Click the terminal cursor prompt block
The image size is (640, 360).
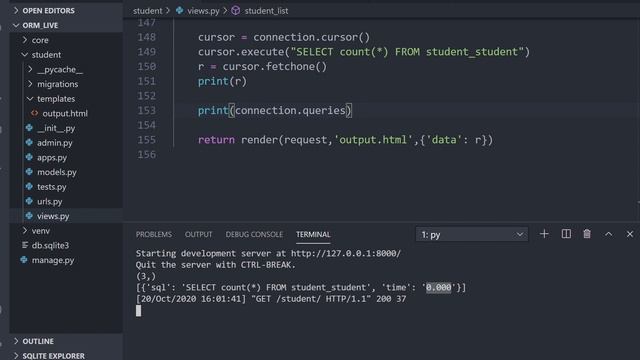(x=138, y=311)
